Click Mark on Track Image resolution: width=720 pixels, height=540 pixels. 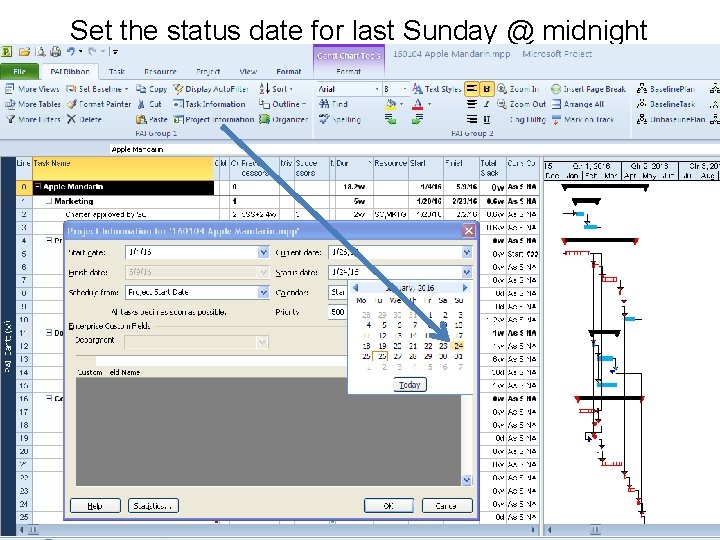pos(582,119)
